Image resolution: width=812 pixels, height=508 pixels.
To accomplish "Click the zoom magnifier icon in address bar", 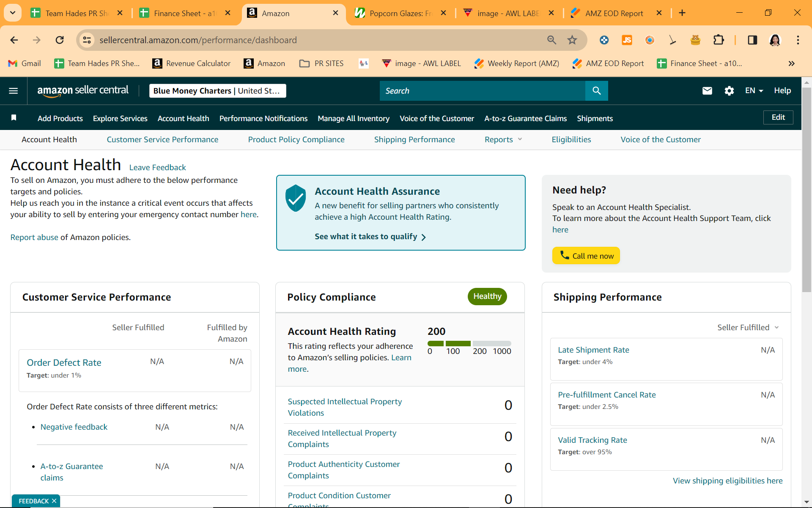I will click(551, 40).
